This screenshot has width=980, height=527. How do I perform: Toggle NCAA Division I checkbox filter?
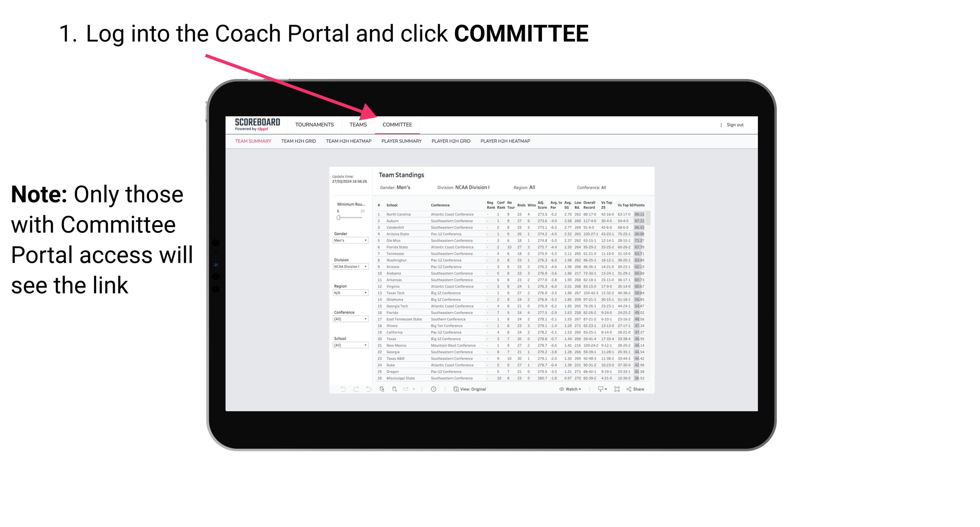point(348,266)
